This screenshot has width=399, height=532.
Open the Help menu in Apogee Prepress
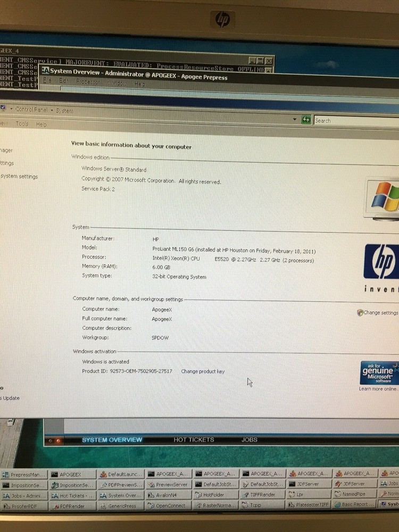[x=139, y=84]
